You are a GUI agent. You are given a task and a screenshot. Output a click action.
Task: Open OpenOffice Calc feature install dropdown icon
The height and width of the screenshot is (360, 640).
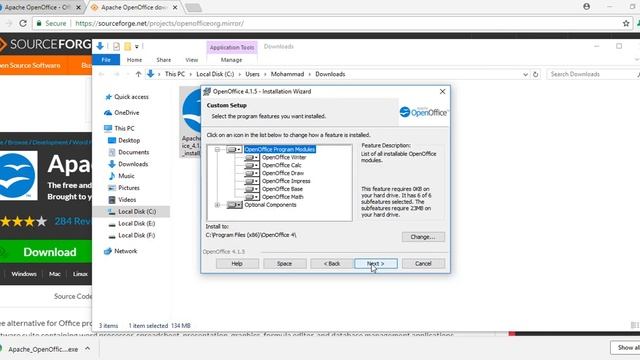pos(251,165)
